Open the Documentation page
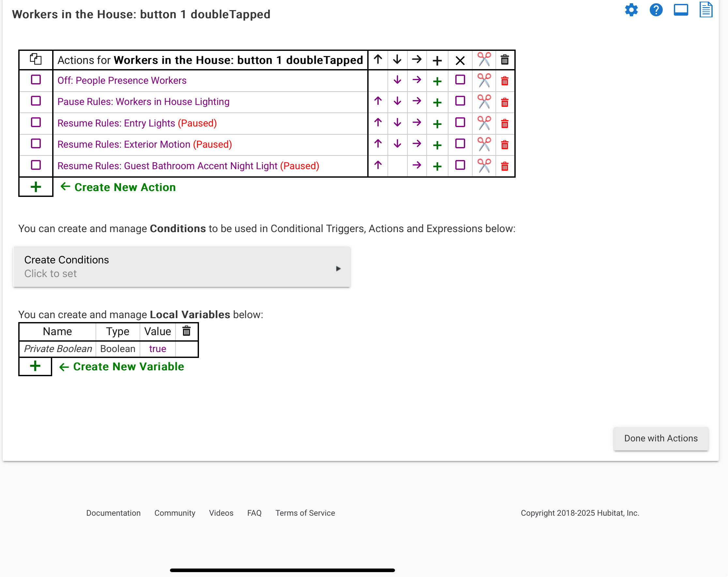The height and width of the screenshot is (577, 728). pos(113,513)
